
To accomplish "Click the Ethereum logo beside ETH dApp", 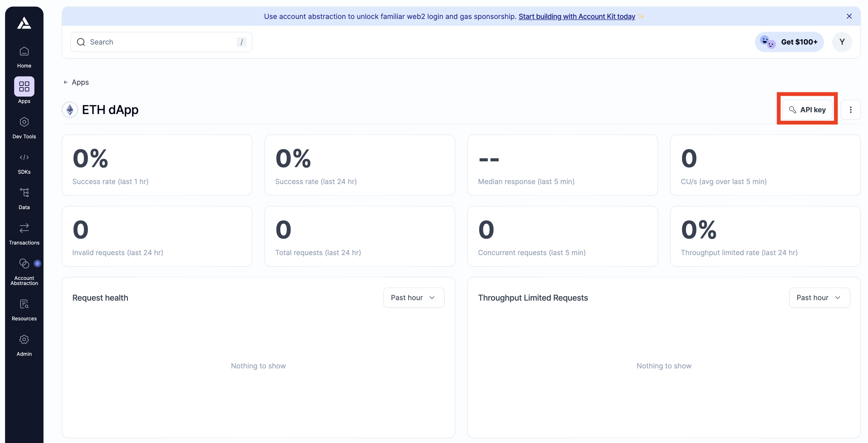I will point(70,110).
